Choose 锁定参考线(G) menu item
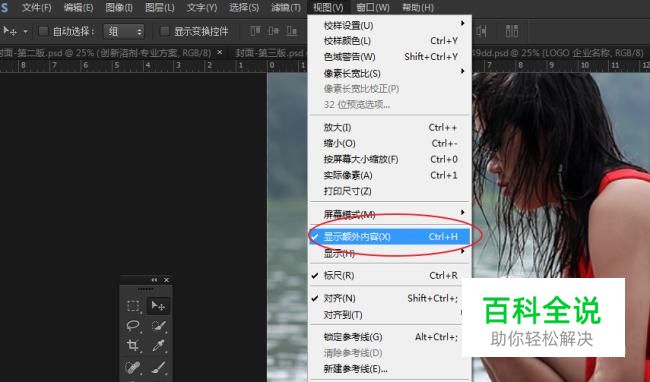 (x=390, y=337)
